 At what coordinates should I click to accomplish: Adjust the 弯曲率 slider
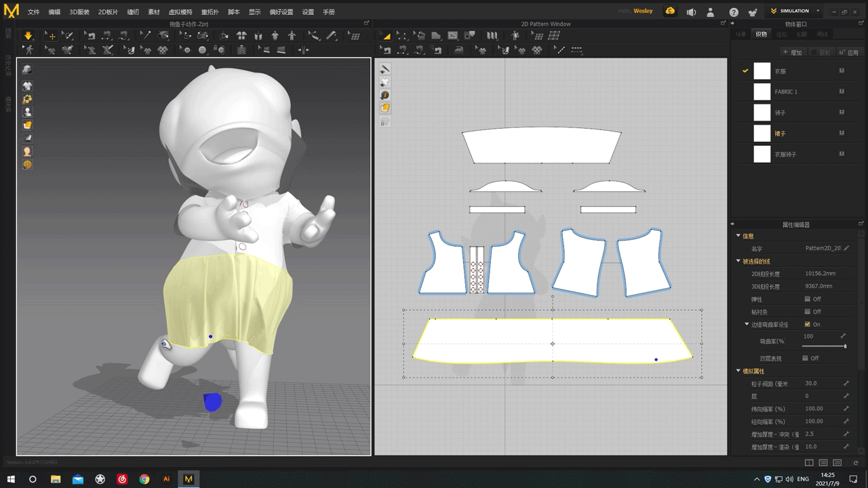click(x=824, y=346)
